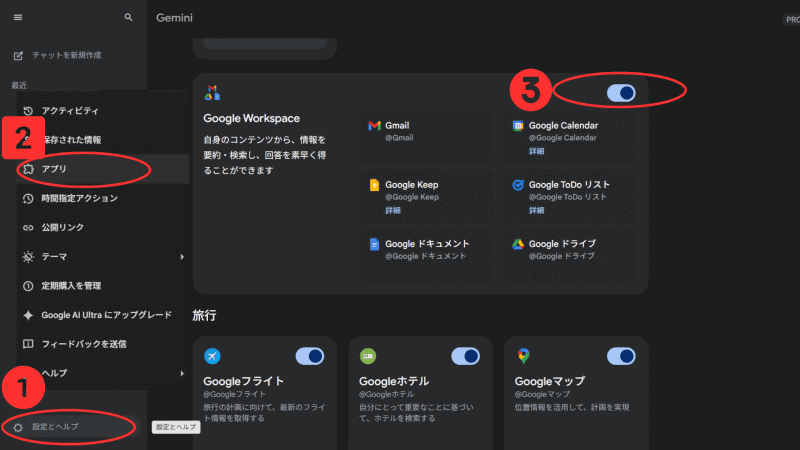Click the new chat pencil icon
This screenshot has width=800, height=450.
[18, 56]
